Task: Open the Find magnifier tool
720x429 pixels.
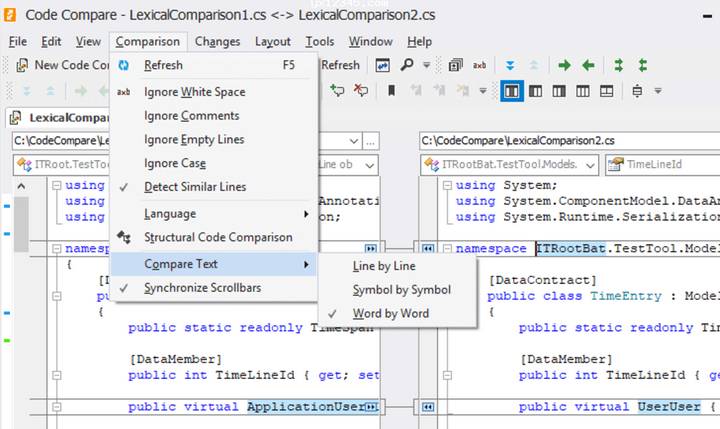Action: (x=406, y=65)
